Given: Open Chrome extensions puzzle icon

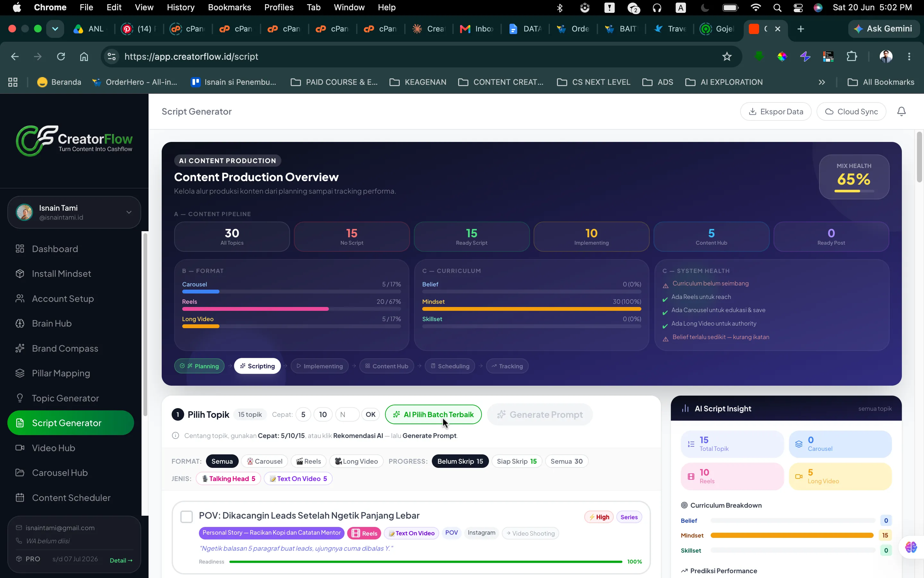Looking at the screenshot, I should (852, 57).
